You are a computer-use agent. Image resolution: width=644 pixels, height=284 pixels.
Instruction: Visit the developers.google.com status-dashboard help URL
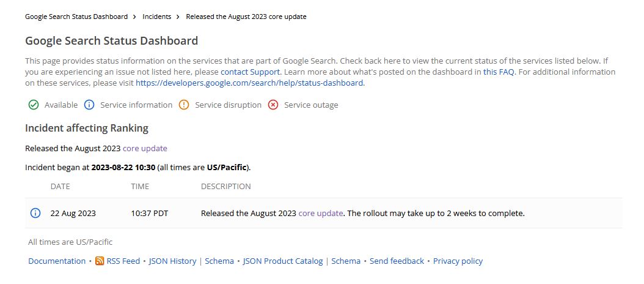[250, 83]
